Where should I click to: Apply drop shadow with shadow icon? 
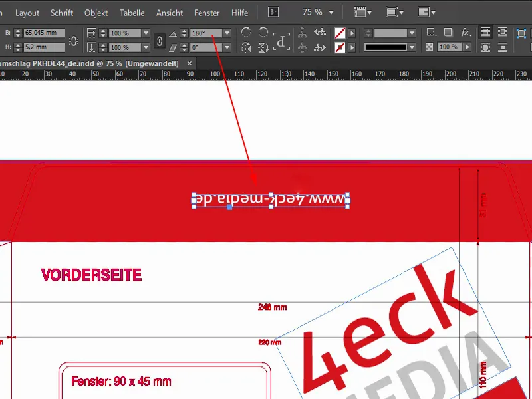pyautogui.click(x=448, y=32)
